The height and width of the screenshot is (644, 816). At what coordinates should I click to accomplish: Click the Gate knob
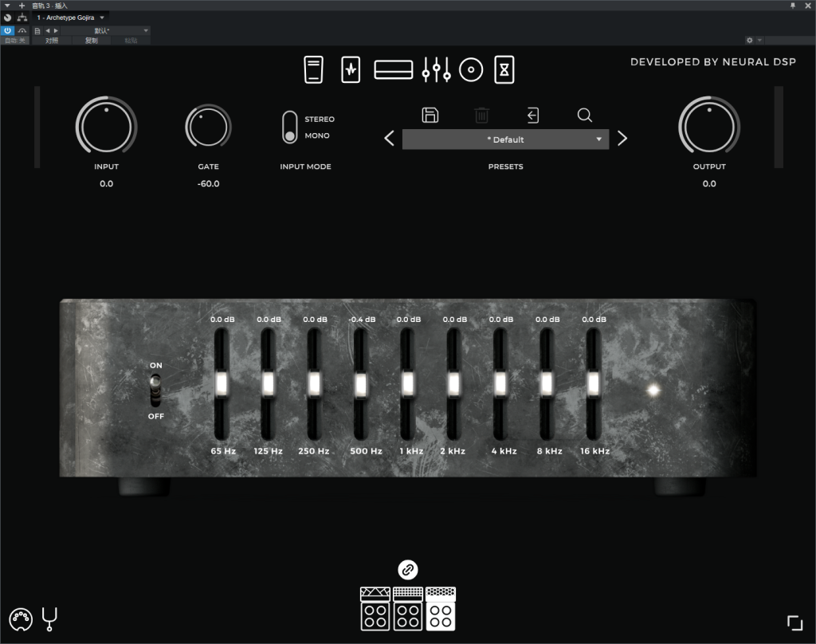(208, 127)
